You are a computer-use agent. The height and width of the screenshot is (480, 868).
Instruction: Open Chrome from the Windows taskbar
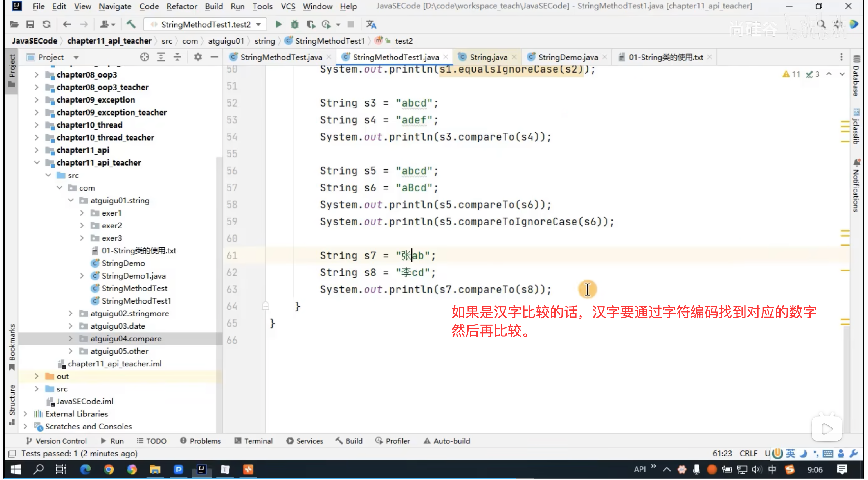109,469
